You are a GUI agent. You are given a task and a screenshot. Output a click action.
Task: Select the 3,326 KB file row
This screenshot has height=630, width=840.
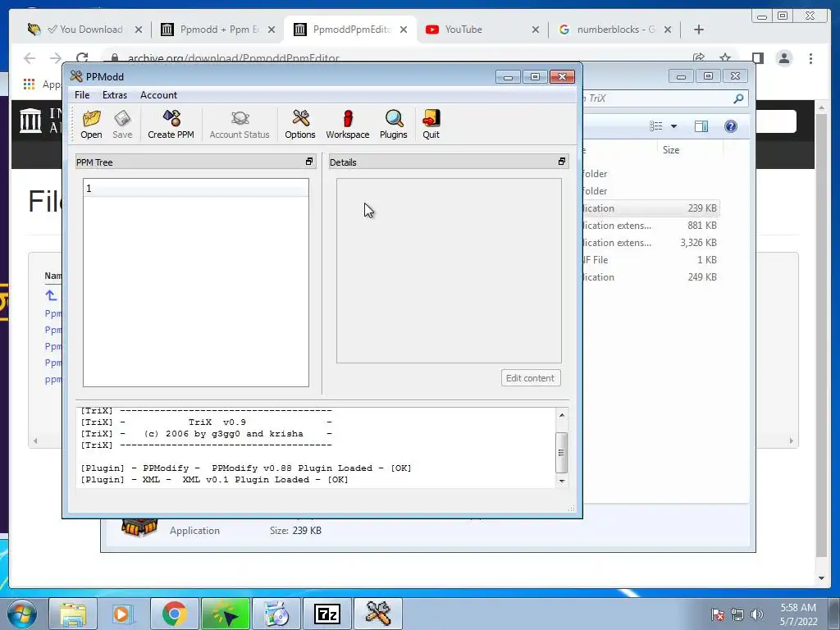click(651, 243)
